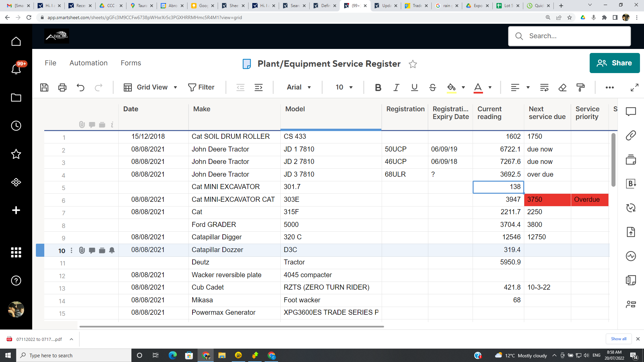Open the Conversations panel on the right rail
This screenshot has height=362, width=644.
632,112
